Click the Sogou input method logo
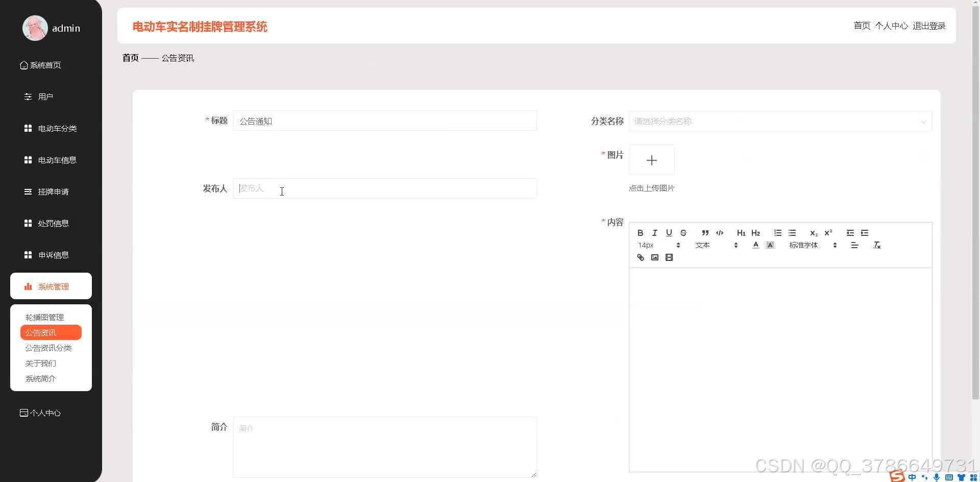 [x=897, y=476]
